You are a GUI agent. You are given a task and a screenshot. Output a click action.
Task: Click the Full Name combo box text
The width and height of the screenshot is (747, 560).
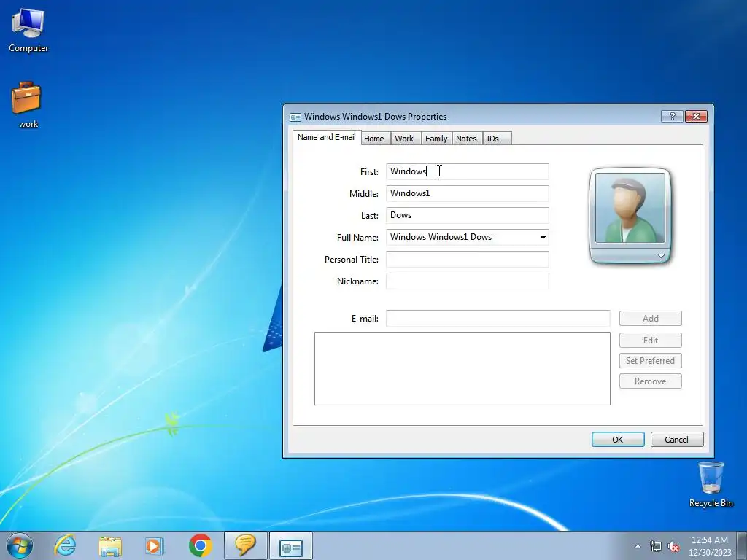pos(441,237)
